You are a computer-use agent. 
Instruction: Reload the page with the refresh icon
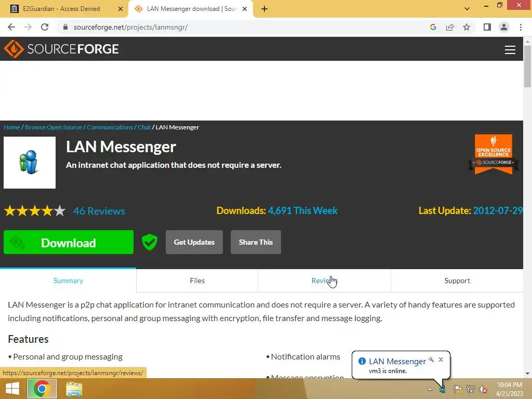(45, 27)
